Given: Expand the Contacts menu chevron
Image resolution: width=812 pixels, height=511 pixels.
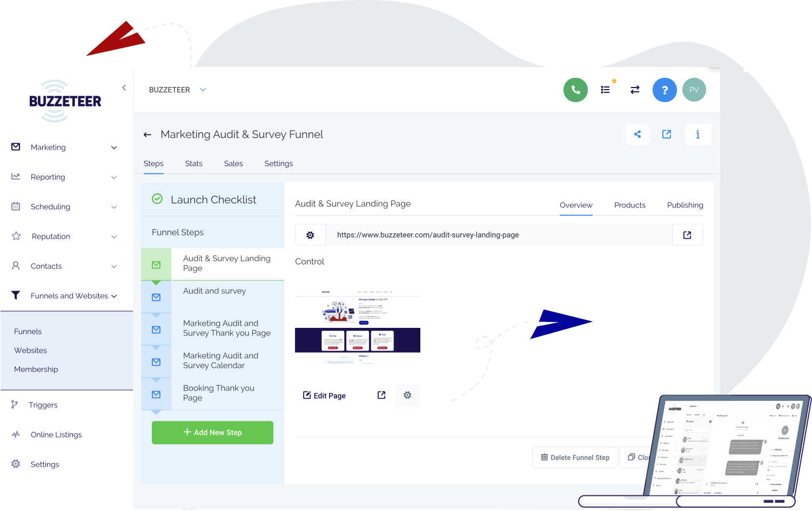Looking at the screenshot, I should pos(114,266).
